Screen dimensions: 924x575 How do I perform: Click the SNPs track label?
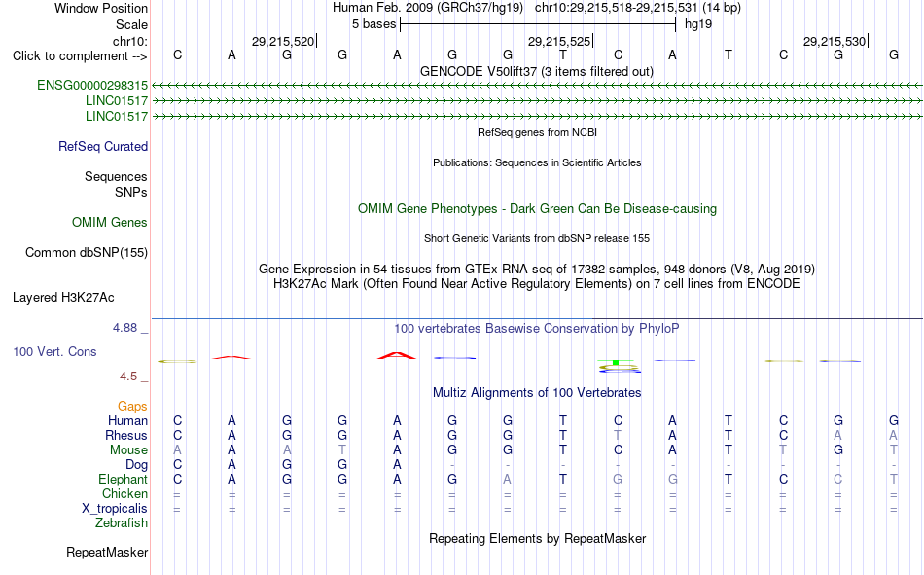click(x=131, y=192)
